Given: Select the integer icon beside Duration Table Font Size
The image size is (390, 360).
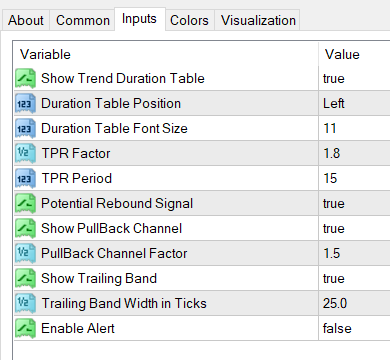Looking at the screenshot, I should (25, 129).
